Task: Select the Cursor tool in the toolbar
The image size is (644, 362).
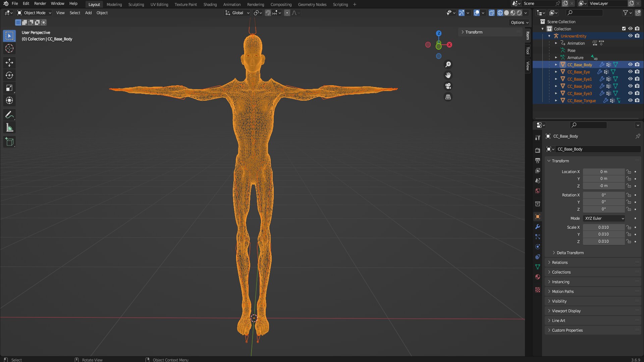Action: 9,48
